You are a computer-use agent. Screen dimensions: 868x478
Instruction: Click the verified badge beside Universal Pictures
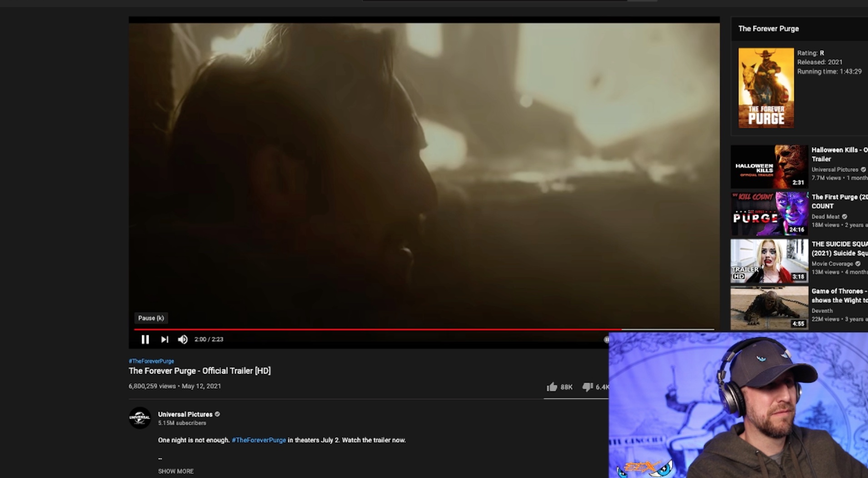pyautogui.click(x=217, y=414)
